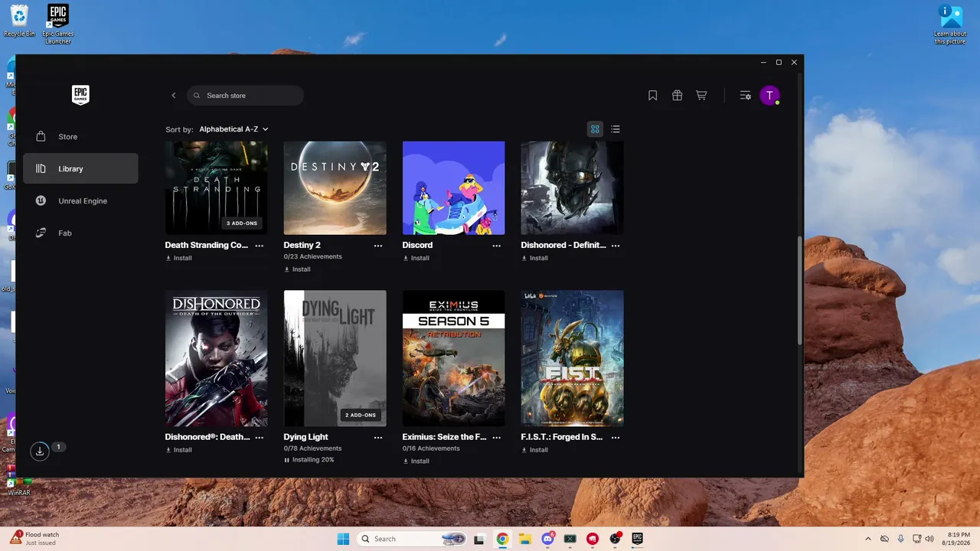
Task: Install F.I.S.T.: Forged In Shadow
Action: coord(534,450)
